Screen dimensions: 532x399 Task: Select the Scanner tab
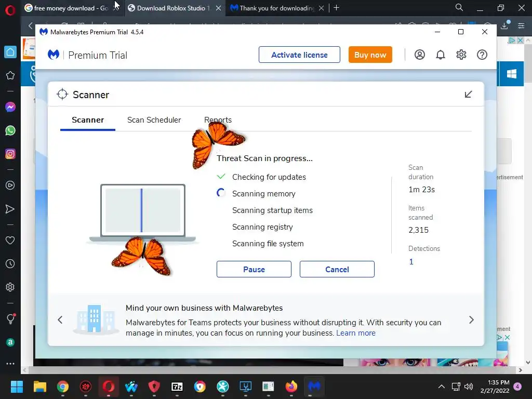pyautogui.click(x=88, y=120)
